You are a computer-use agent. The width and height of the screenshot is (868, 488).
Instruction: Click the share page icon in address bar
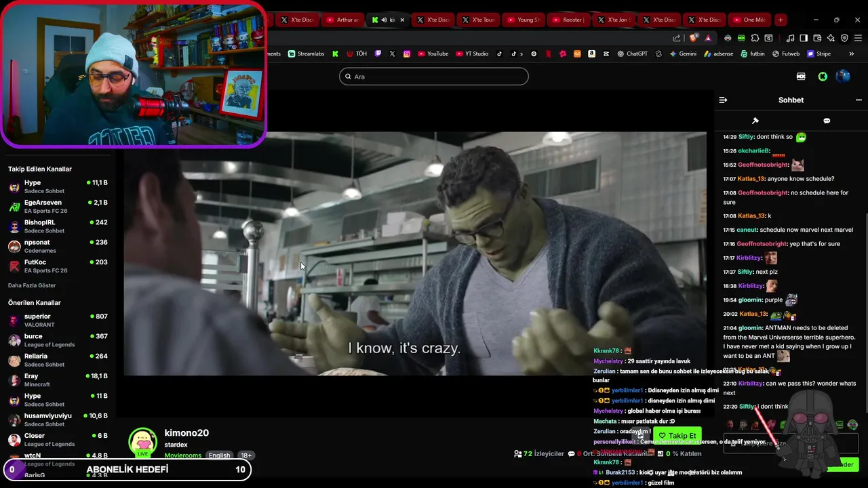(677, 38)
